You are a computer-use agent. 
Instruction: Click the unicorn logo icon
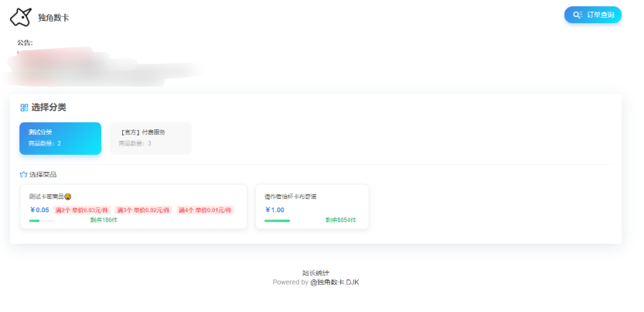pos(21,16)
